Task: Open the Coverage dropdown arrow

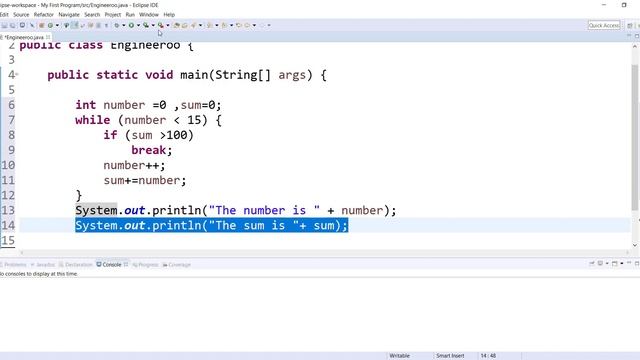Action: 153,25
